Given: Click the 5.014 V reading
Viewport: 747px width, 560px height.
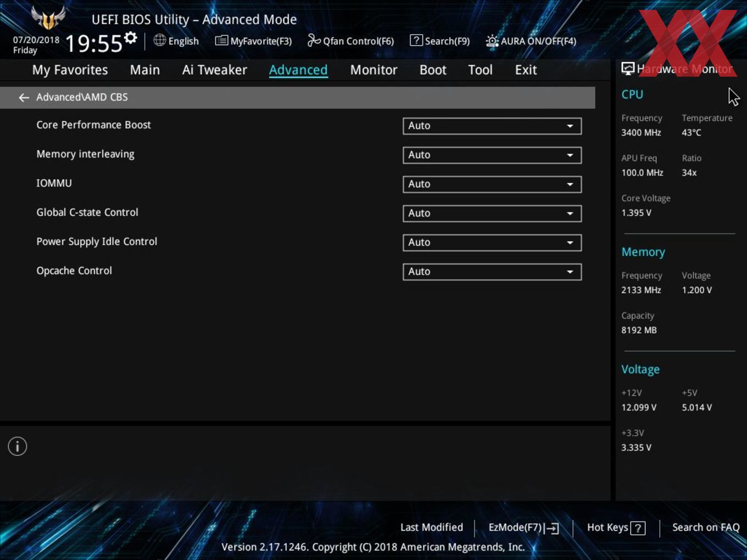Looking at the screenshot, I should pyautogui.click(x=697, y=407).
